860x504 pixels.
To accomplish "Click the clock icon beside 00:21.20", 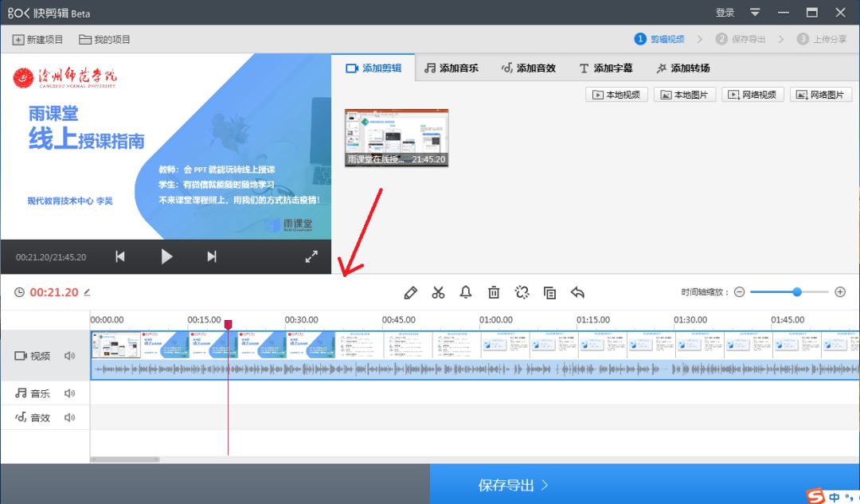I will [x=19, y=292].
